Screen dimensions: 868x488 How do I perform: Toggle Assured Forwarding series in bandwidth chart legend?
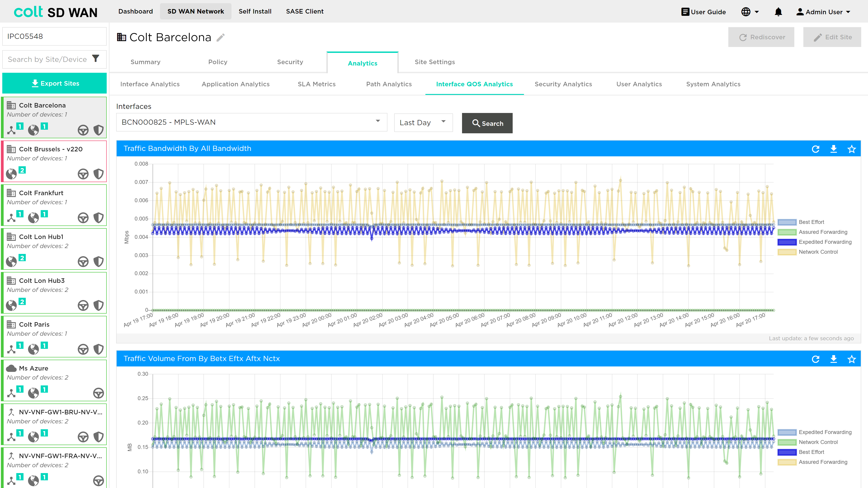tap(812, 232)
